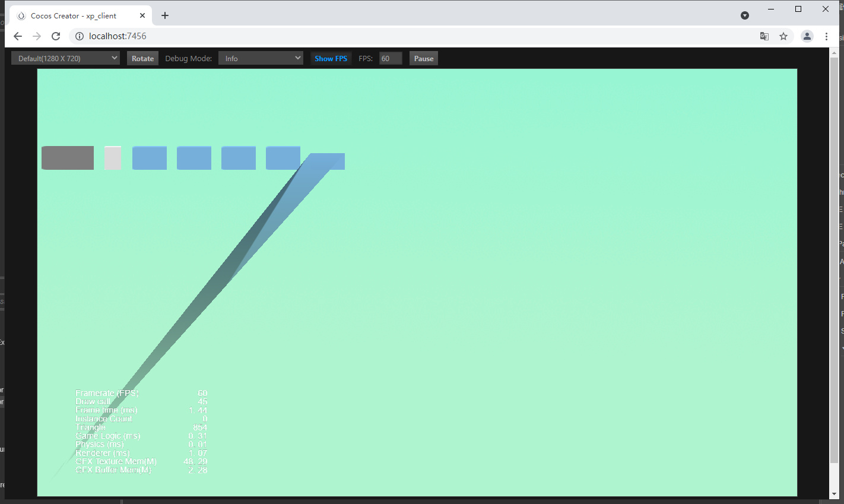Click the FPS value field showing 60
Image resolution: width=844 pixels, height=504 pixels.
pos(391,58)
